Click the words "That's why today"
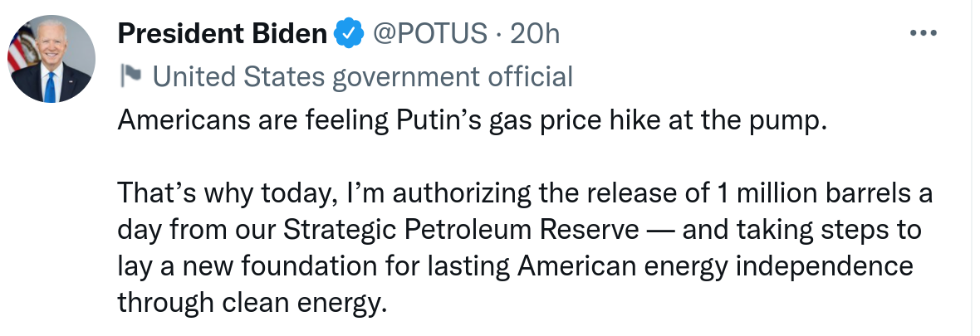The image size is (980, 336). [x=225, y=194]
